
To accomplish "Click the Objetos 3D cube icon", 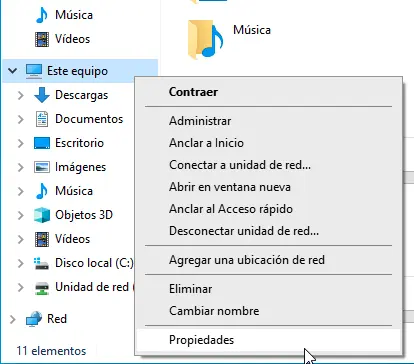I will (42, 215).
